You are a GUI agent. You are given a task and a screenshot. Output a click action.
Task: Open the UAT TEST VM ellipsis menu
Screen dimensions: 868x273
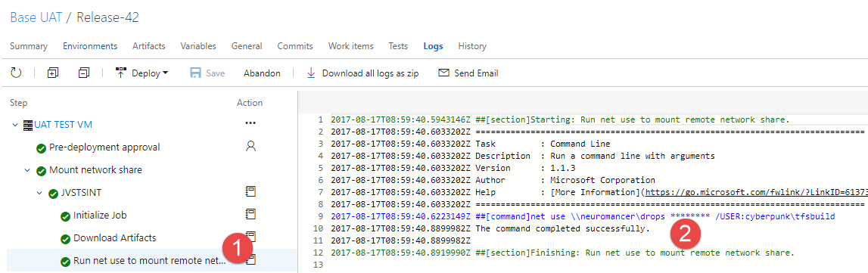250,123
